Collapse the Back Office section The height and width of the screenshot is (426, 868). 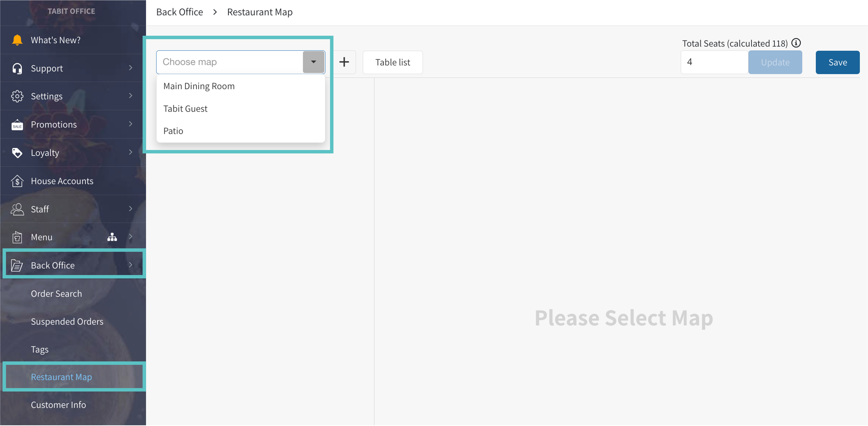[130, 265]
